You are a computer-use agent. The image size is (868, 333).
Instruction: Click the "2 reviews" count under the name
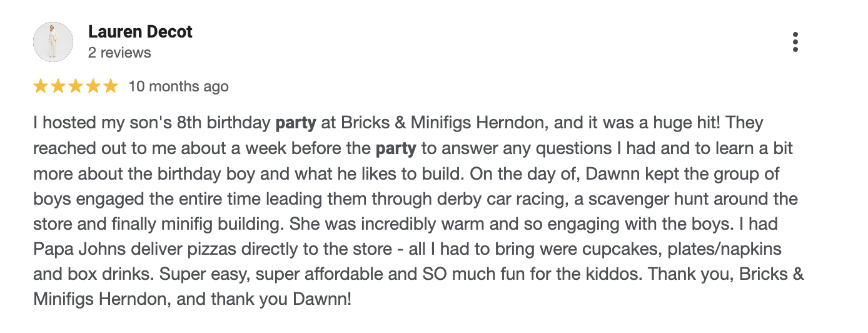119,53
